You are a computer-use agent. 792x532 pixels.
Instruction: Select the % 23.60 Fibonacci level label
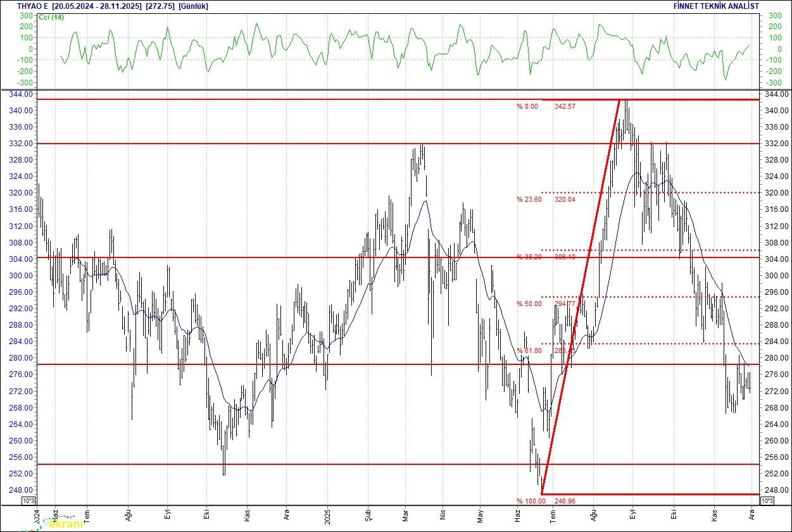(x=529, y=199)
